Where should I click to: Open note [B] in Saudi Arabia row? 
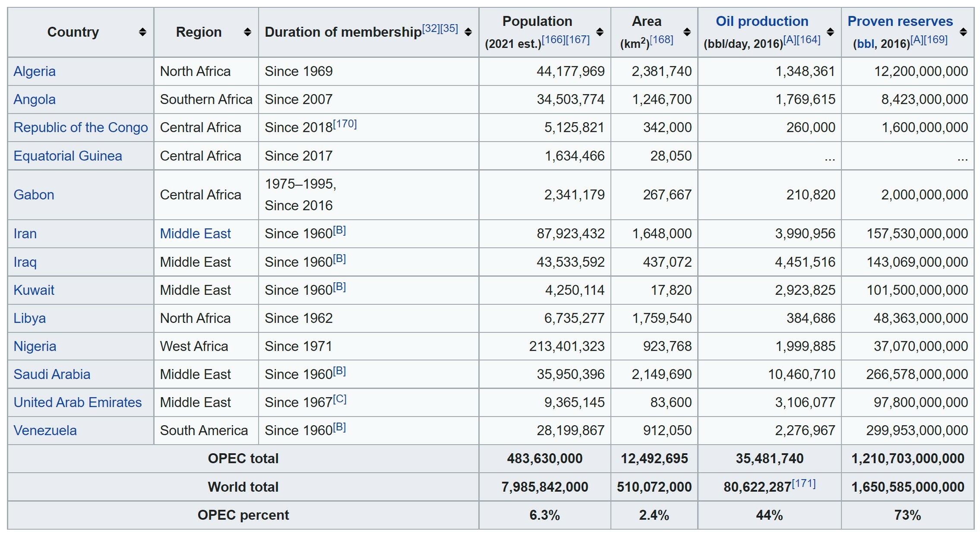[x=340, y=371]
